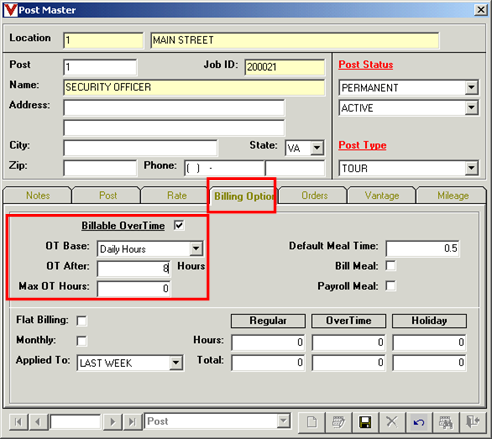Click the Location number field
Viewport: 492px width, 439px height.
(x=103, y=40)
